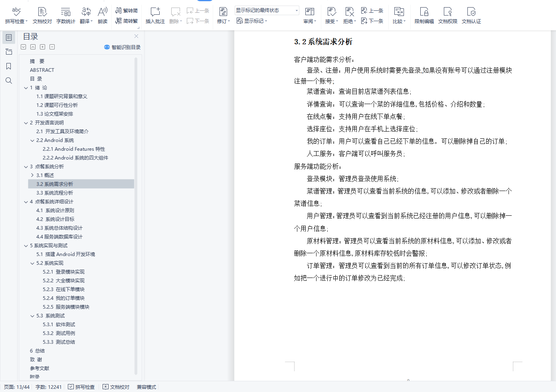556x392 pixels.
Task: Open 文档认证 document certification
Action: (x=471, y=16)
